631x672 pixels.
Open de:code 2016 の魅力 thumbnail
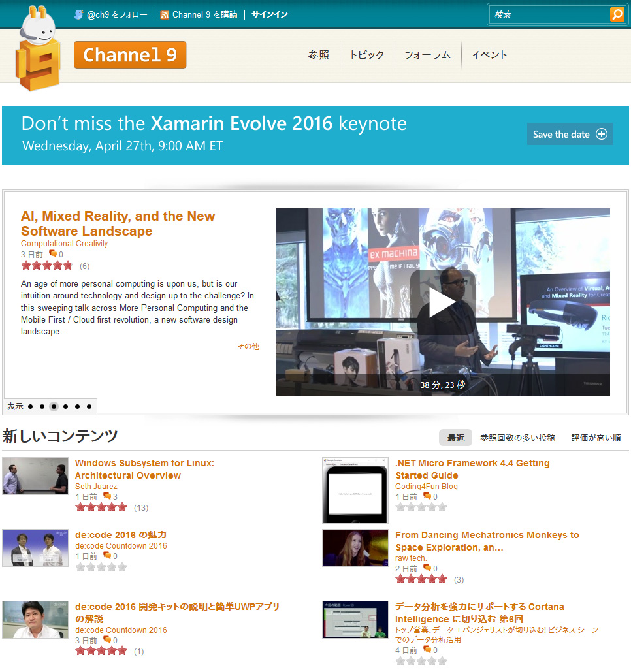(35, 548)
